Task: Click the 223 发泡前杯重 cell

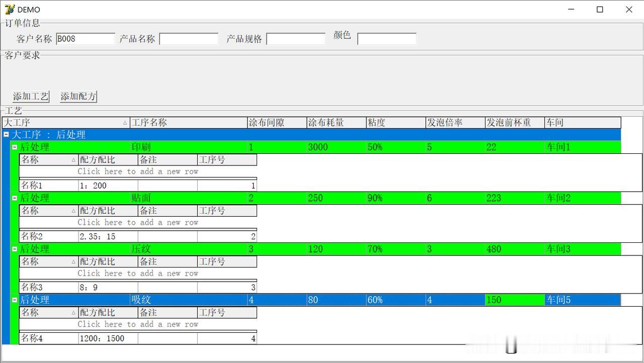Action: pos(515,198)
